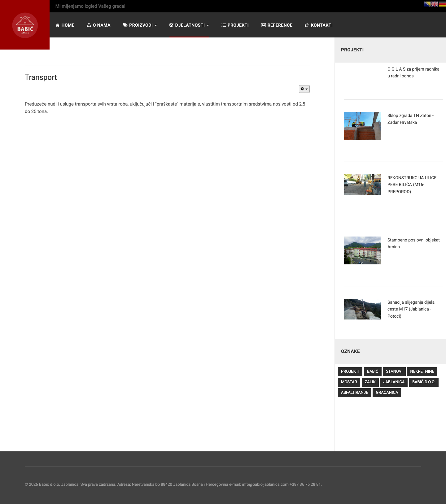Switch language using the British flag
Viewport: 446px width, 504px height.
[435, 4]
